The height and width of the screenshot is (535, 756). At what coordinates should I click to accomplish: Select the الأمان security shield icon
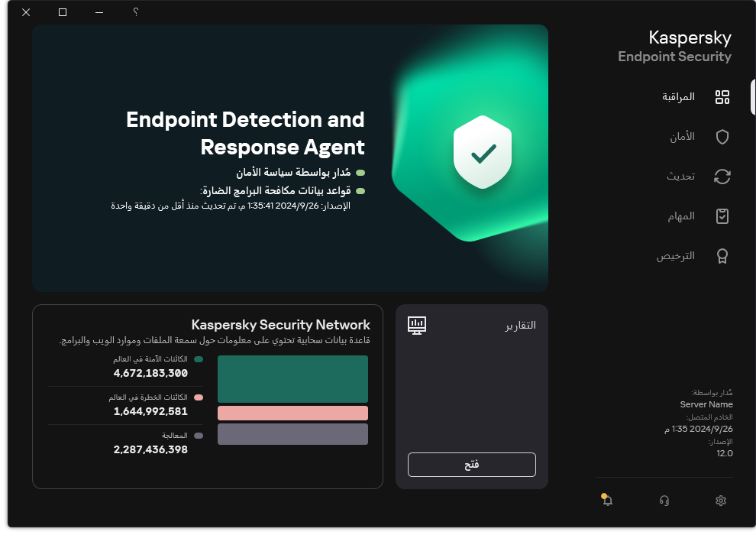[722, 137]
